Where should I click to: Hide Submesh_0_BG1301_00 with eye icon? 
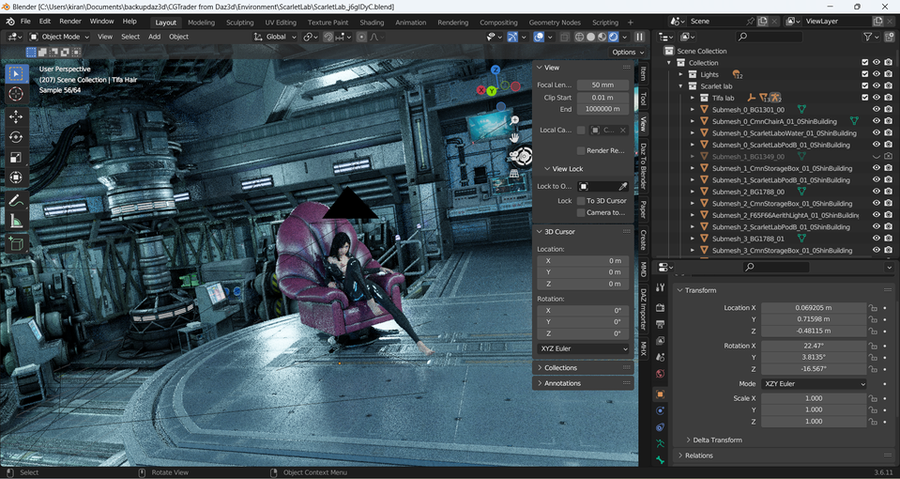click(x=877, y=109)
